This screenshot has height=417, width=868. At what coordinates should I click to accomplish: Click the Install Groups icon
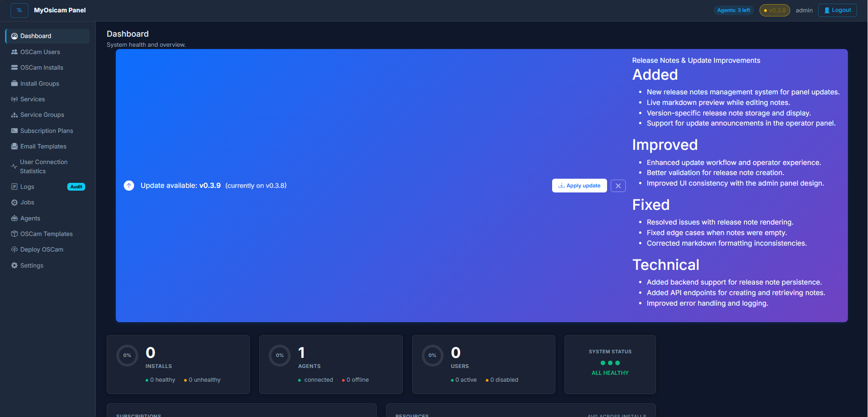(14, 83)
